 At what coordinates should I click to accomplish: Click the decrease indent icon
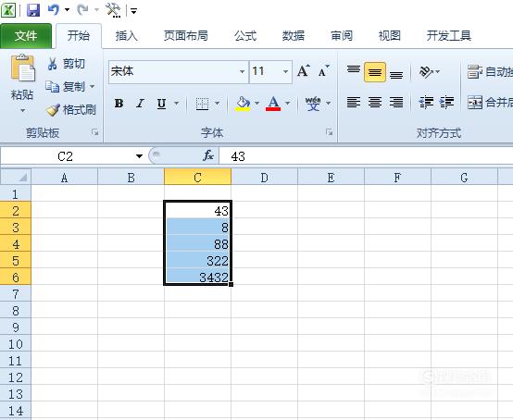(427, 103)
